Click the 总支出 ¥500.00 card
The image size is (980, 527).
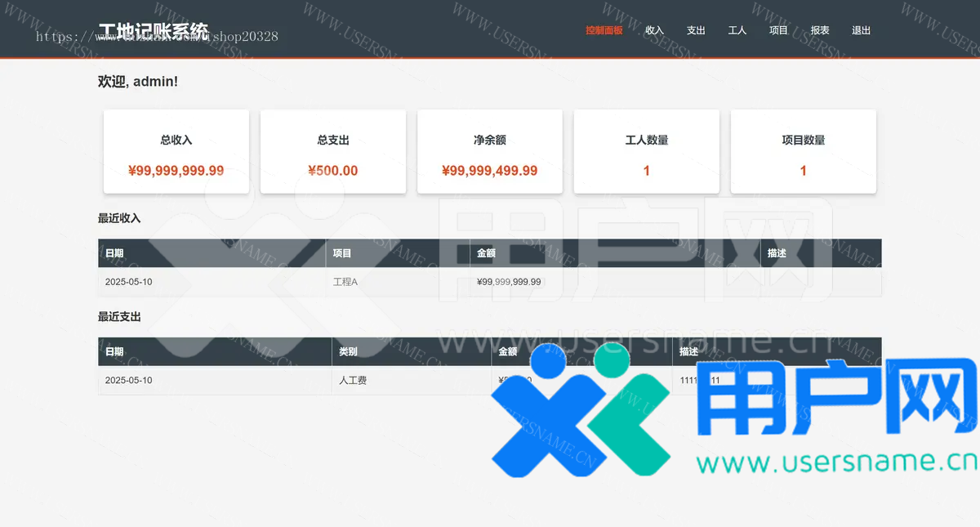click(x=333, y=152)
